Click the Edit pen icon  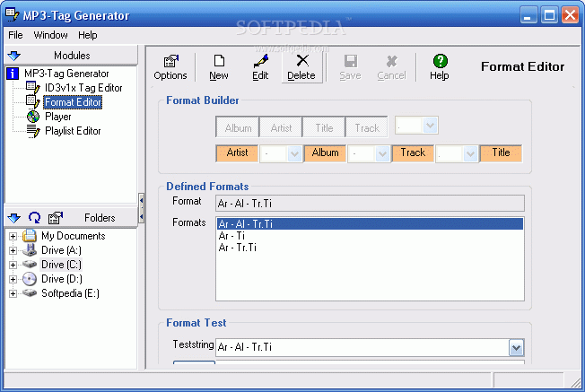tap(261, 61)
